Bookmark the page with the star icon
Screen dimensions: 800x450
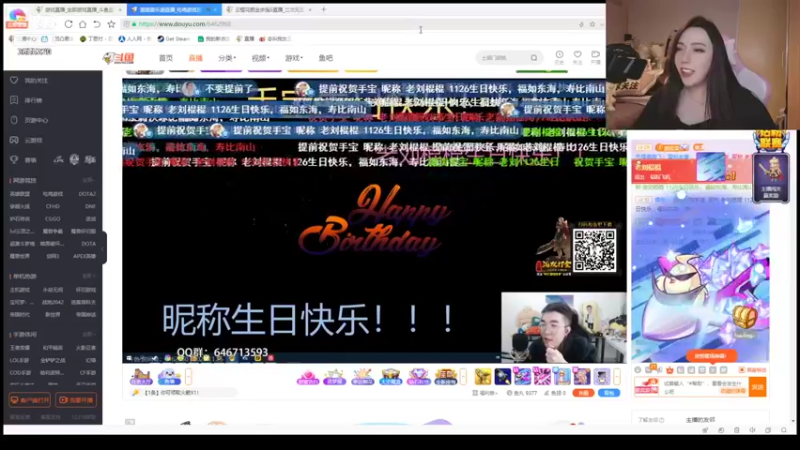(x=111, y=24)
